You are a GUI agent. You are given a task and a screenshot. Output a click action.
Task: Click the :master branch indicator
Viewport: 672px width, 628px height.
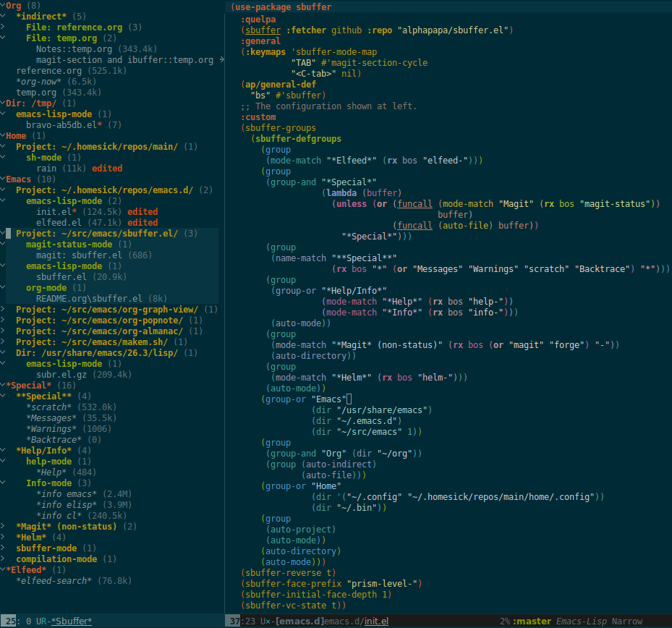(x=532, y=621)
